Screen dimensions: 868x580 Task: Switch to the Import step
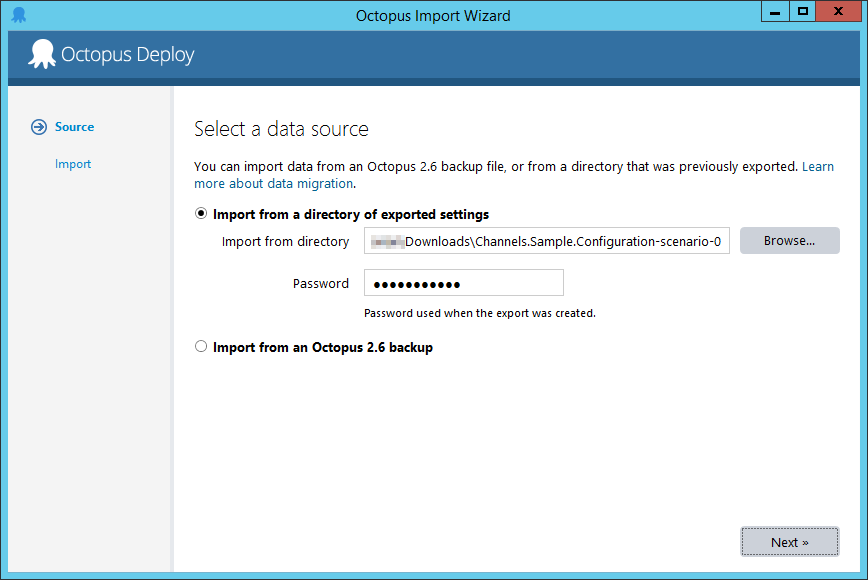(72, 163)
